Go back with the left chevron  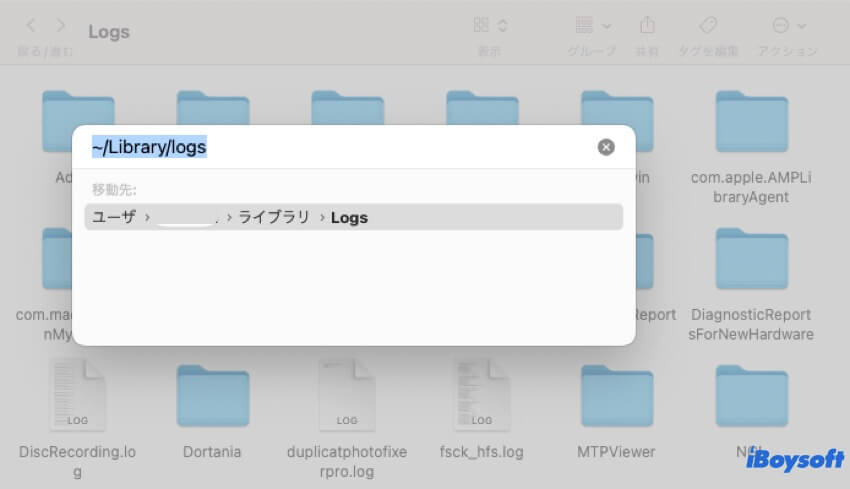click(31, 25)
